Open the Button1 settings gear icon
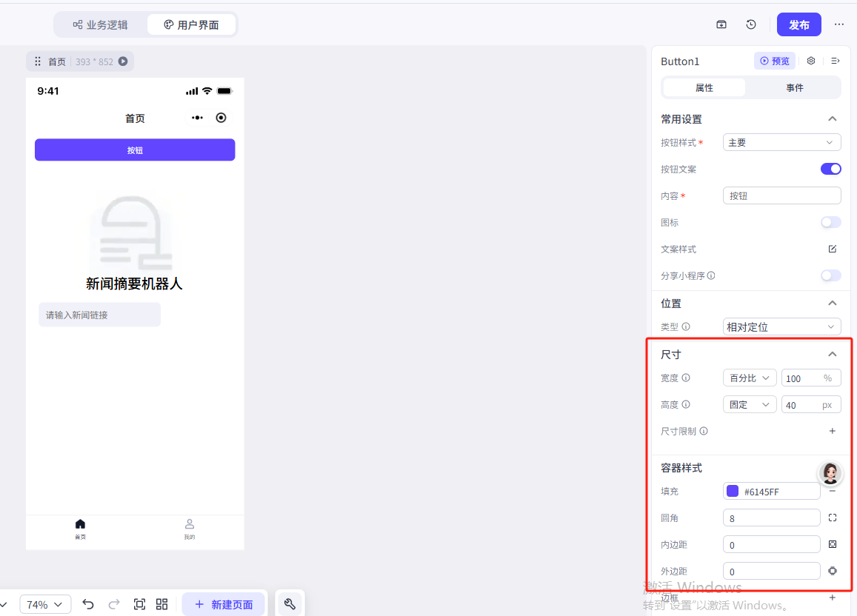Screen dimensions: 857x616 pyautogui.click(x=811, y=61)
